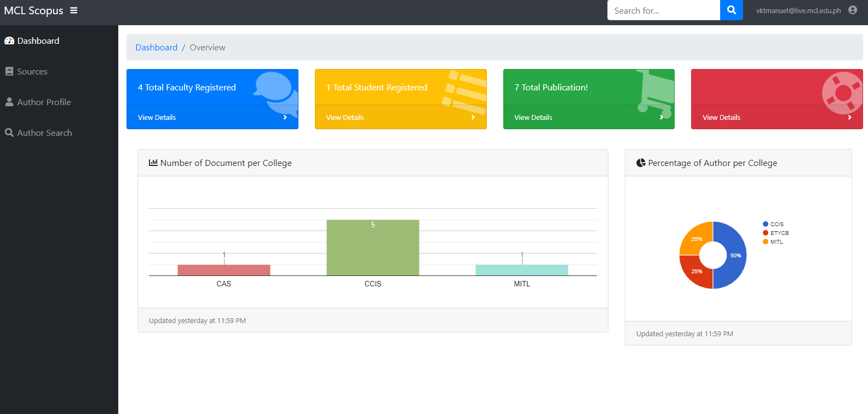Screen dimensions: 868x414
Task: Click the Author Search magnifier icon
Action: [9, 133]
